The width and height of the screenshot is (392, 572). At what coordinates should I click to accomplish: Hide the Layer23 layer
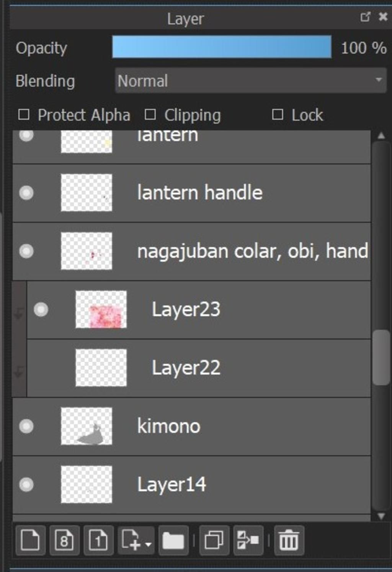(x=41, y=309)
